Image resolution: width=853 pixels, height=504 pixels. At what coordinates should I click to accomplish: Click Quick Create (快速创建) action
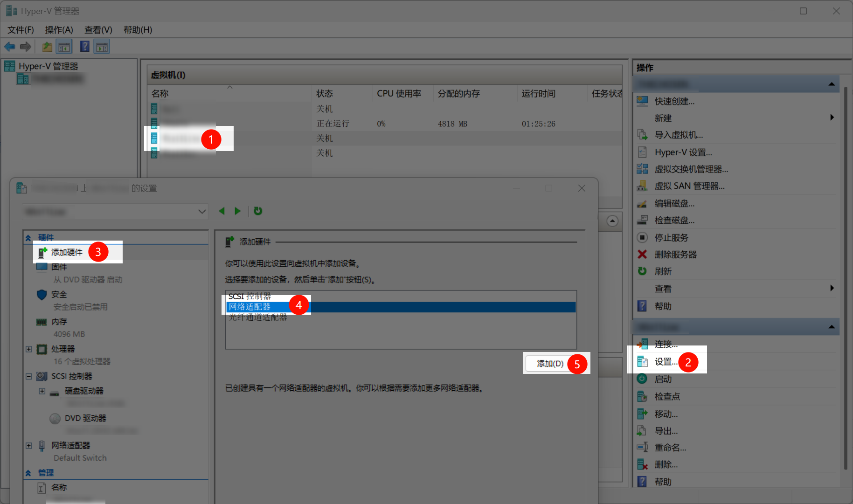coord(674,101)
